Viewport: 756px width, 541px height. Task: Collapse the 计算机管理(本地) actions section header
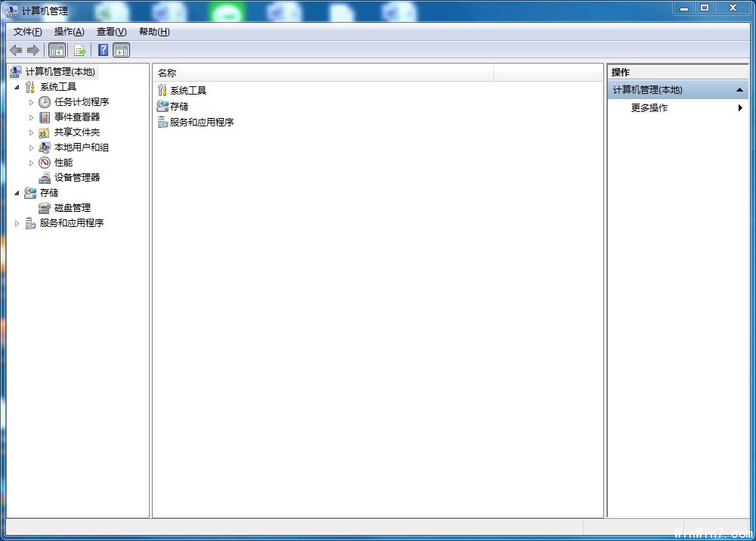tap(739, 90)
